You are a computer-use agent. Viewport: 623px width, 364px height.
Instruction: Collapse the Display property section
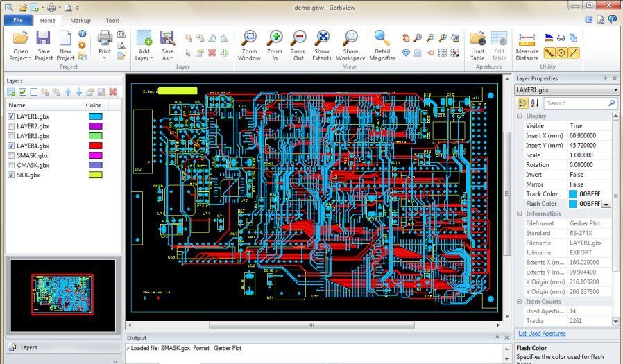click(520, 116)
